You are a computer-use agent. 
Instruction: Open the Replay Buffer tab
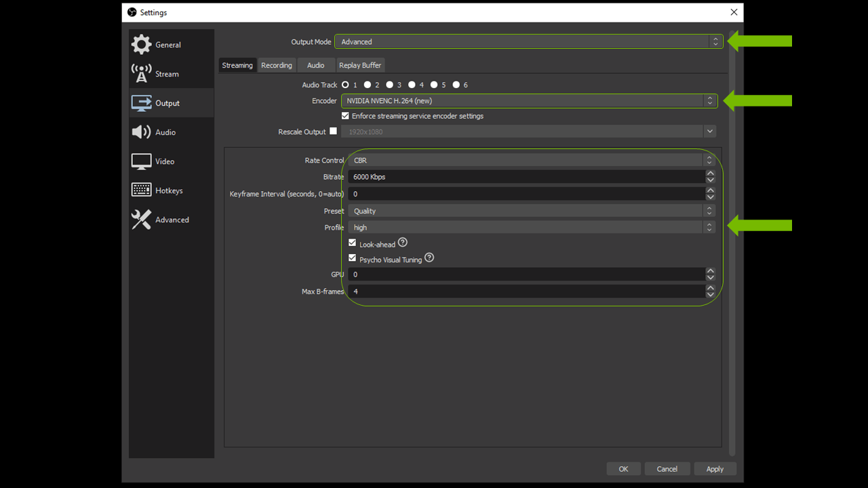click(x=360, y=65)
